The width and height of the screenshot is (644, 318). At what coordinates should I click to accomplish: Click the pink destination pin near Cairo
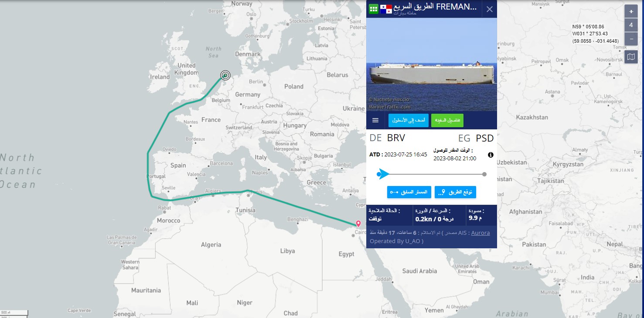point(358,224)
